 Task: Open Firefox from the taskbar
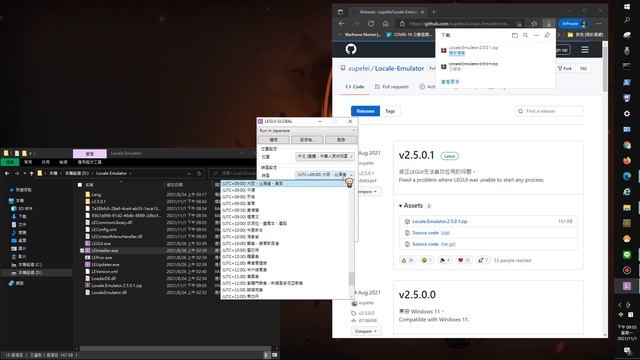click(x=627, y=160)
